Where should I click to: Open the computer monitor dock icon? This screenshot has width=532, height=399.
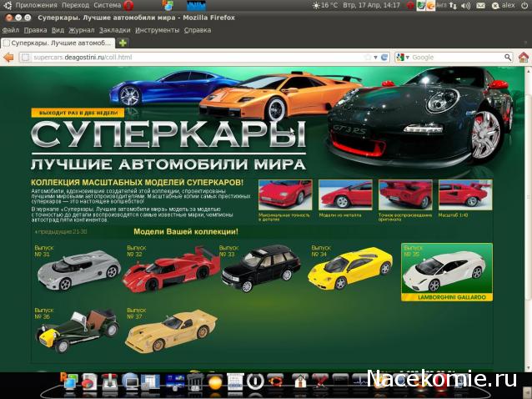pyautogui.click(x=130, y=381)
